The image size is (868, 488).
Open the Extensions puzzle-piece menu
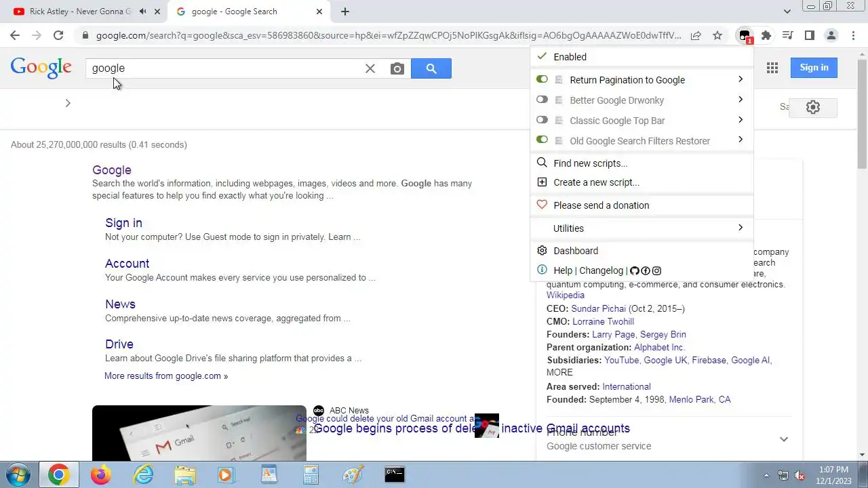[x=766, y=36]
